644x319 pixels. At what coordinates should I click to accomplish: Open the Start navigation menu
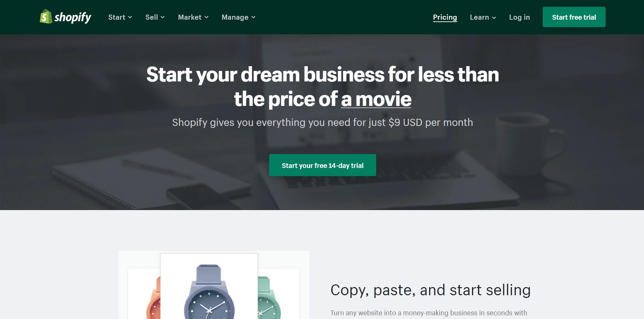point(120,17)
